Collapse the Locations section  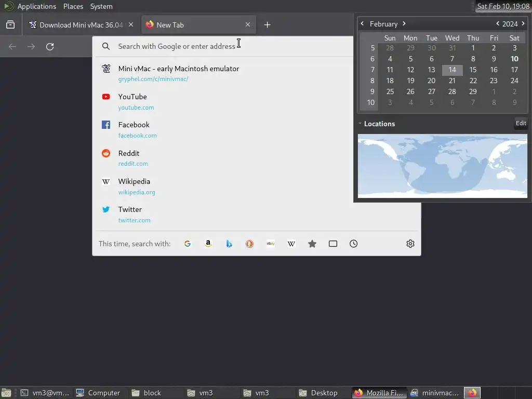point(360,124)
